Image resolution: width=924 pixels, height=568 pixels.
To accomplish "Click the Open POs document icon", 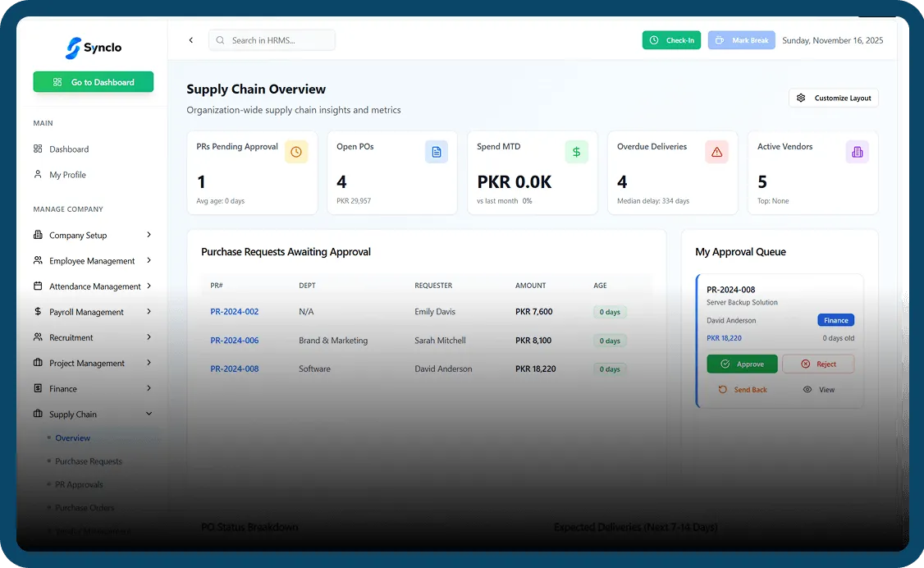I will [x=437, y=152].
